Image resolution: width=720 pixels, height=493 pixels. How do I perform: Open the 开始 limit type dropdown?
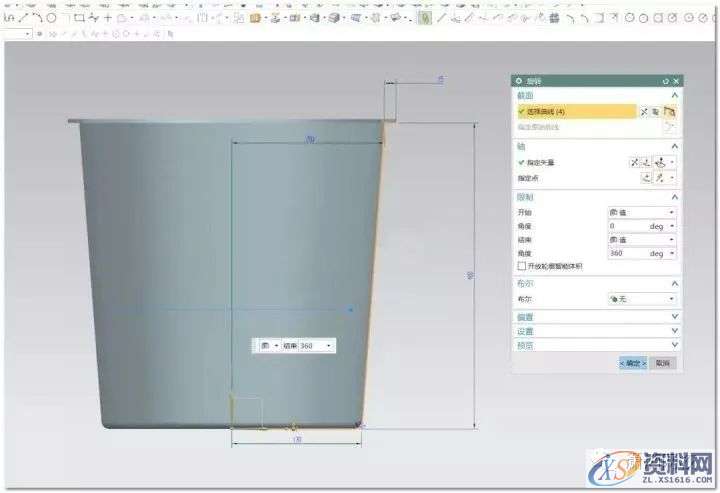pyautogui.click(x=642, y=212)
